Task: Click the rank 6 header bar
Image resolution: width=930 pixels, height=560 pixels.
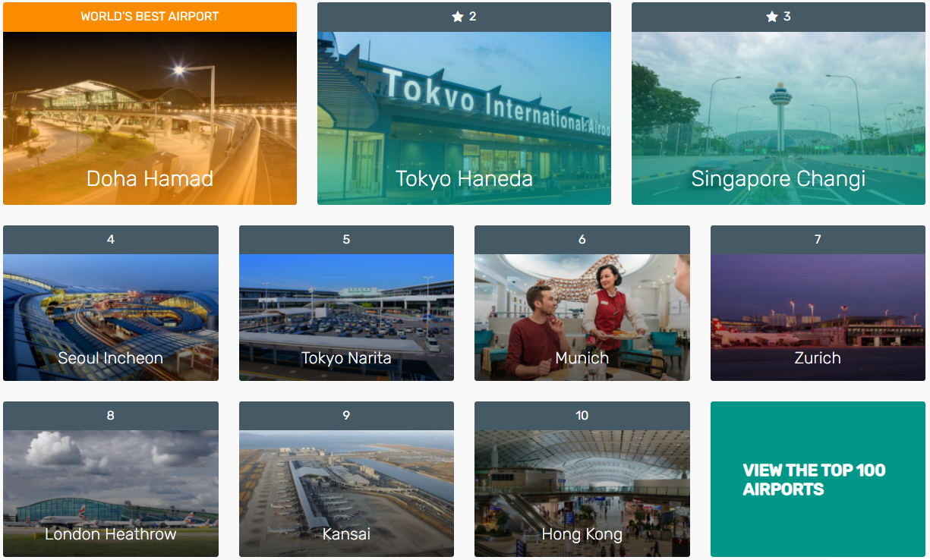Action: click(x=582, y=240)
